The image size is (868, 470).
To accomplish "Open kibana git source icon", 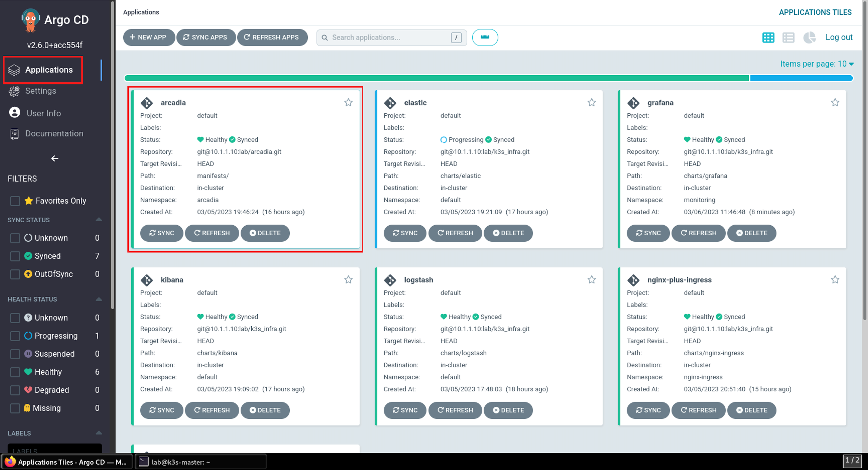I will pyautogui.click(x=146, y=280).
